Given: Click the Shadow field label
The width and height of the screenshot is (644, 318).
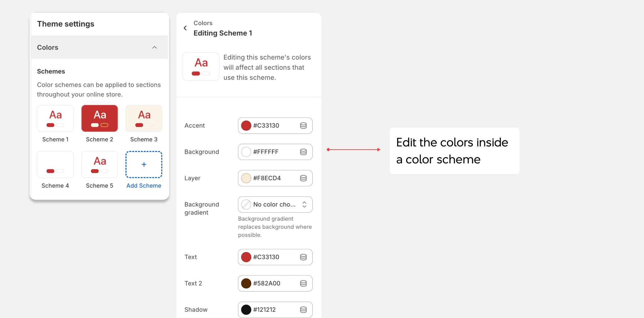Looking at the screenshot, I should (x=196, y=310).
